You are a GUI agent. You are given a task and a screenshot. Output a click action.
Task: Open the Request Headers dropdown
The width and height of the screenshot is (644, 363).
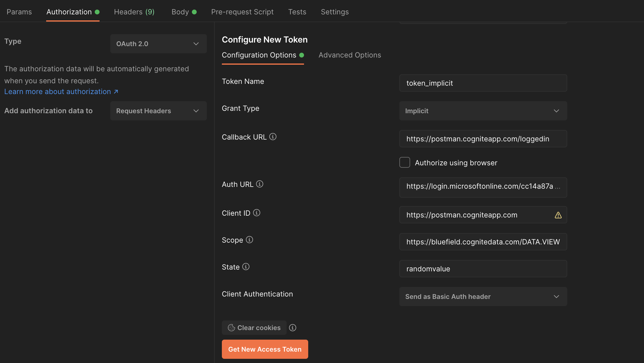(159, 111)
